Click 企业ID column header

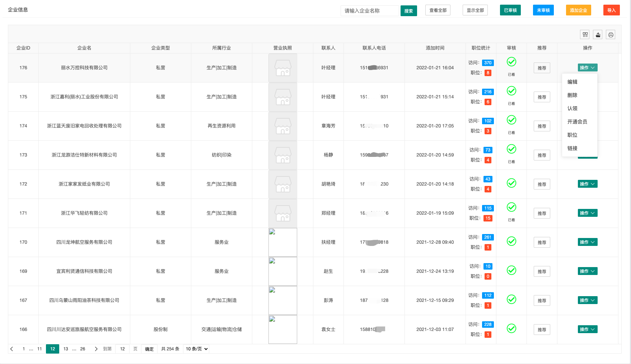point(23,48)
